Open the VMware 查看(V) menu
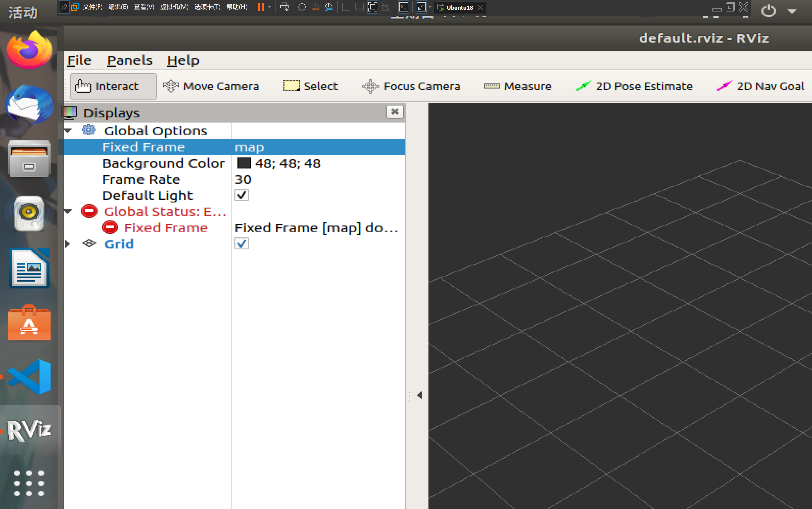The image size is (812, 509). [144, 7]
